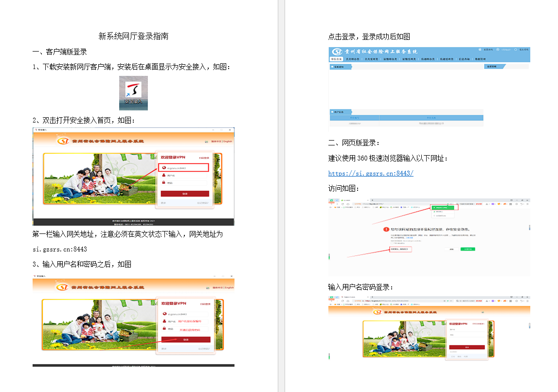This screenshot has width=558, height=392.
Task: Click the globe icon in gateway address field
Action: pos(164,168)
